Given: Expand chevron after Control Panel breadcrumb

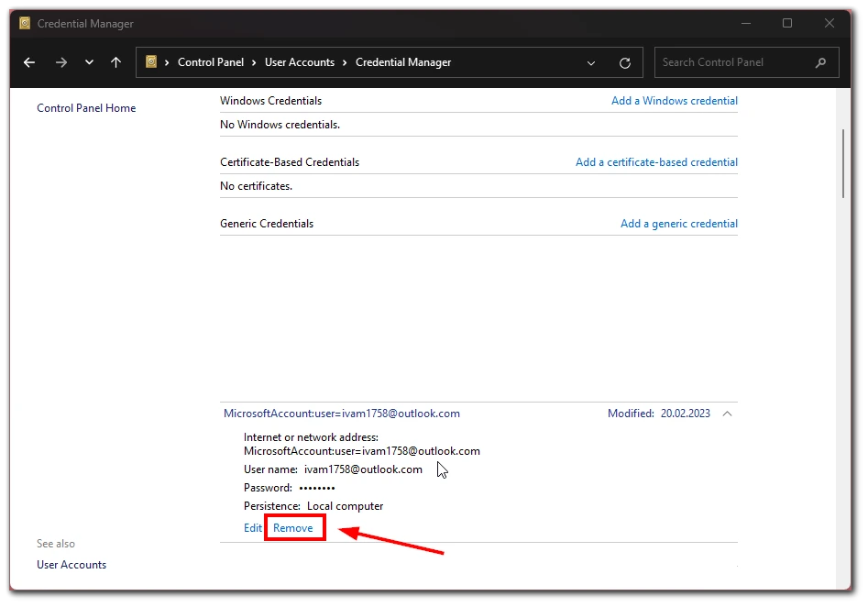Looking at the screenshot, I should pos(254,62).
